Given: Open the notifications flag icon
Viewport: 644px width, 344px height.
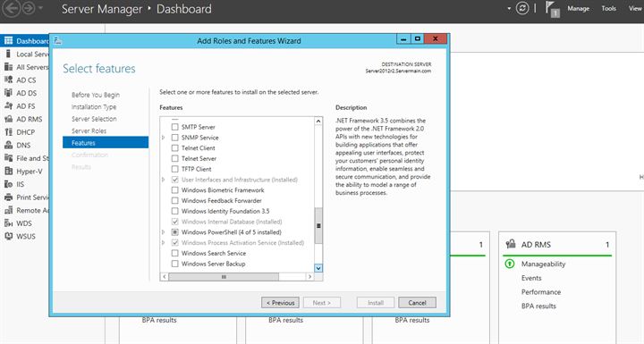Looking at the screenshot, I should coord(552,9).
